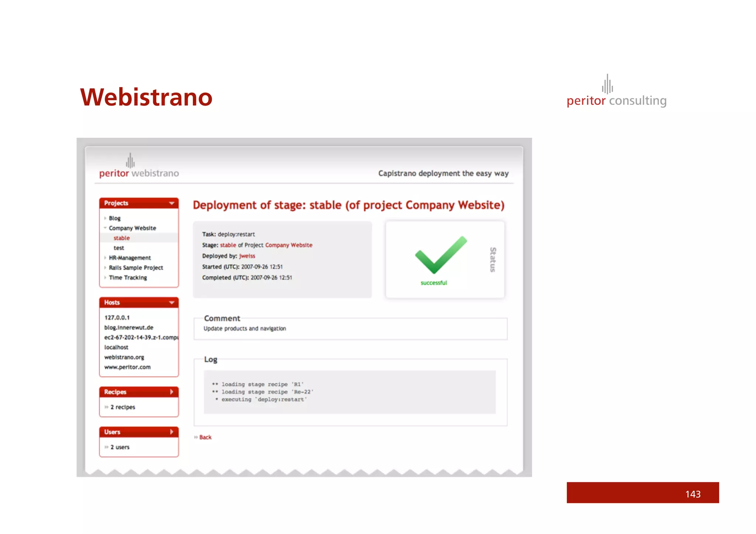
Task: Expand the Blog project tree arrow
Action: click(x=105, y=218)
